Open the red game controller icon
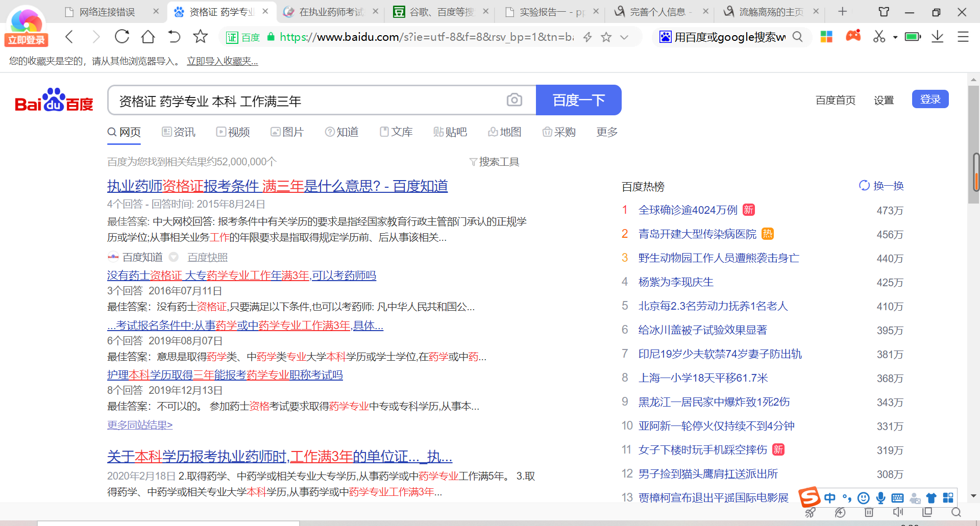The width and height of the screenshot is (980, 526). click(x=853, y=36)
